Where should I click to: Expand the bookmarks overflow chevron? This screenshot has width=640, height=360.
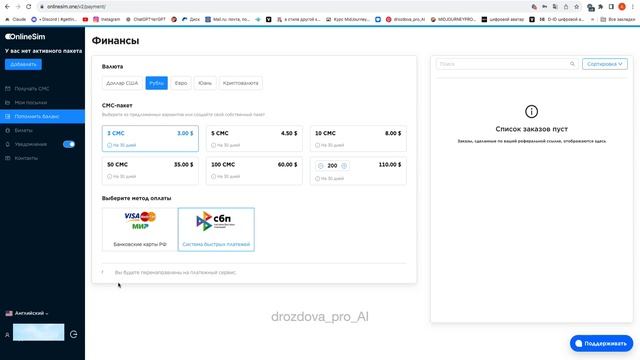592,19
